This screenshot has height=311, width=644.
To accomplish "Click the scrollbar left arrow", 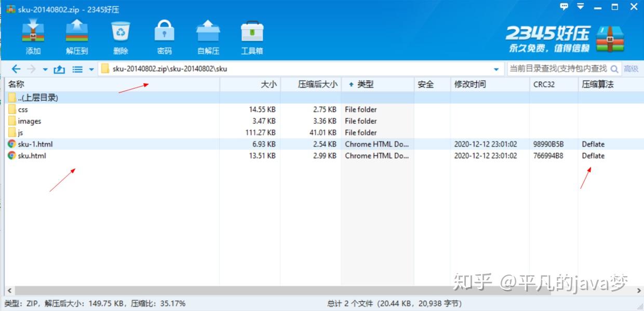I will pos(9,291).
